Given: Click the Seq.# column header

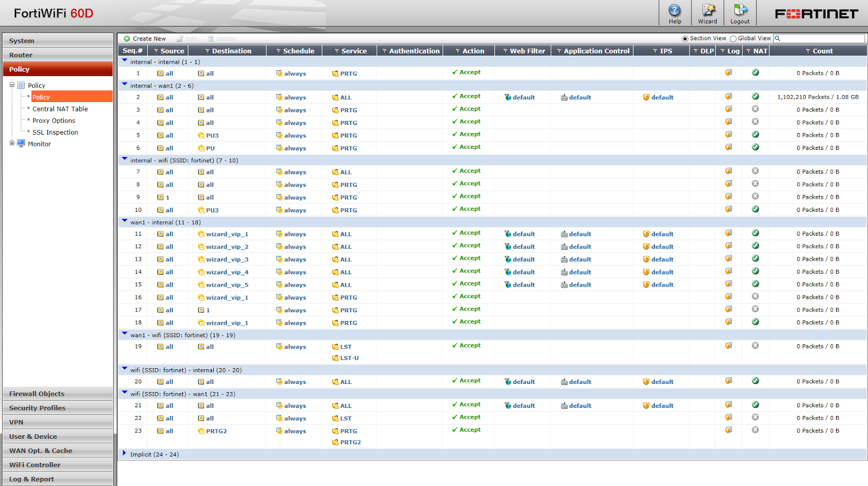Looking at the screenshot, I should tap(132, 51).
